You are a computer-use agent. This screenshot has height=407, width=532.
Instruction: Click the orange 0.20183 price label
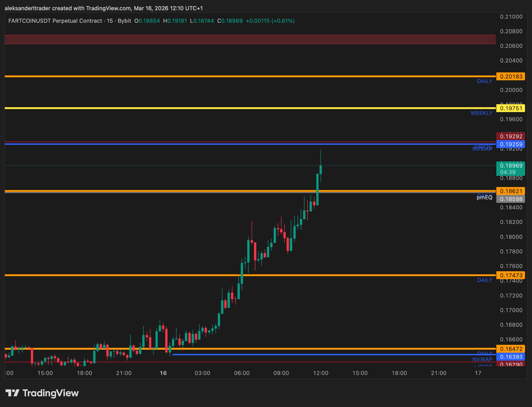pos(510,76)
